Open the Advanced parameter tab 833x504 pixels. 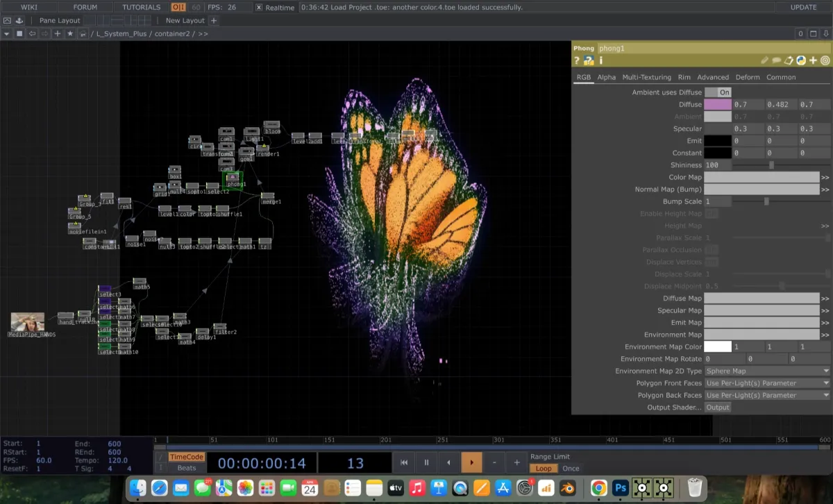pos(713,77)
